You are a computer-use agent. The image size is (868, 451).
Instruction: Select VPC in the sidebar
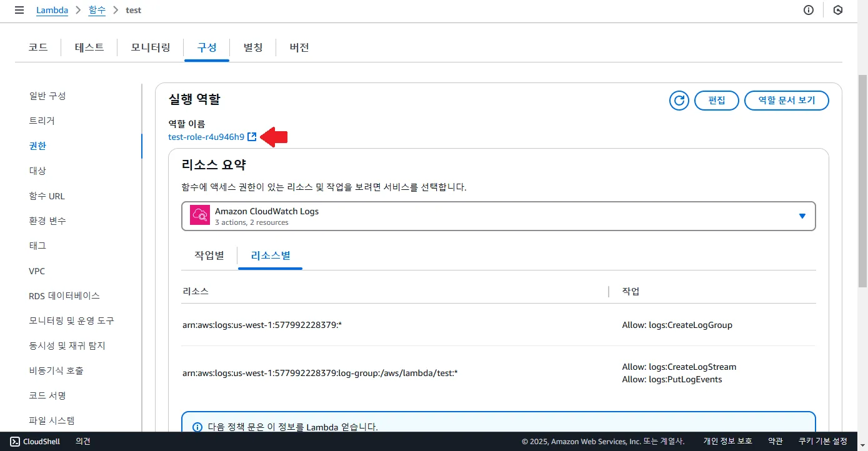37,271
